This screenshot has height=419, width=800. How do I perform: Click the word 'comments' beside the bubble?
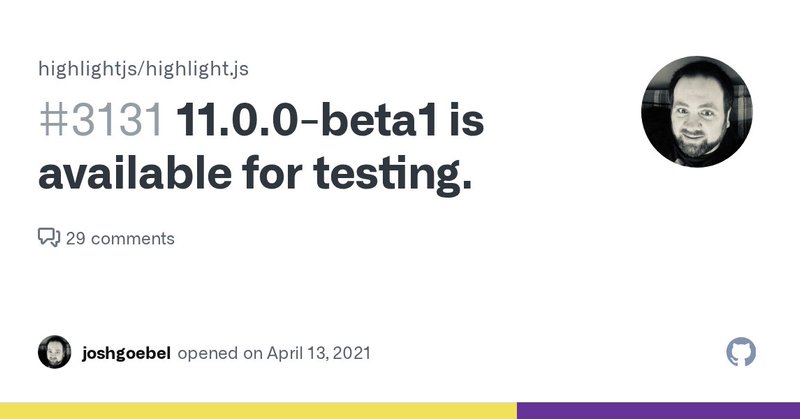coord(133,238)
